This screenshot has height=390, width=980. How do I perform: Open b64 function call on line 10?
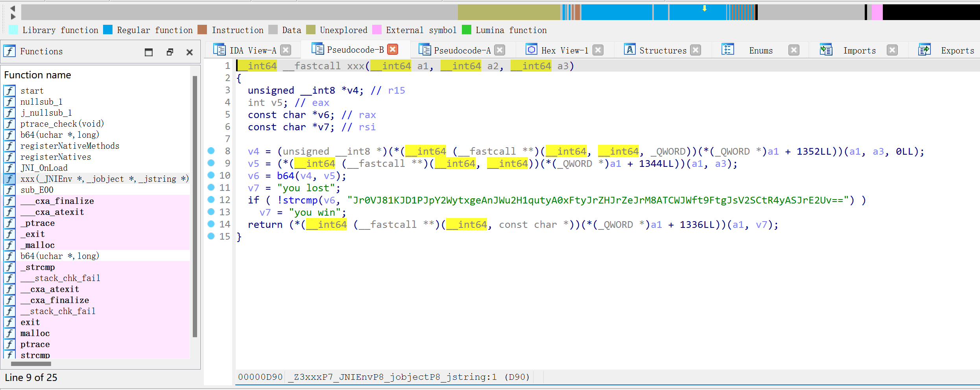coord(286,176)
